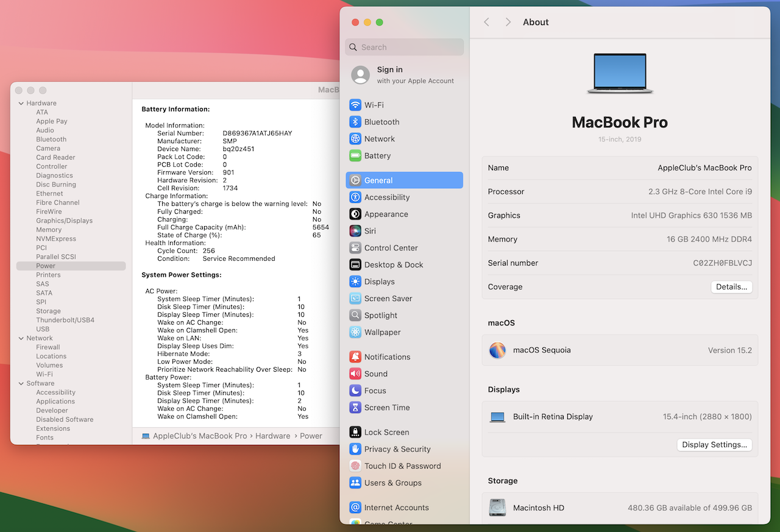Go back using the left chevron
Screen dimensions: 780x532
[x=486, y=22]
